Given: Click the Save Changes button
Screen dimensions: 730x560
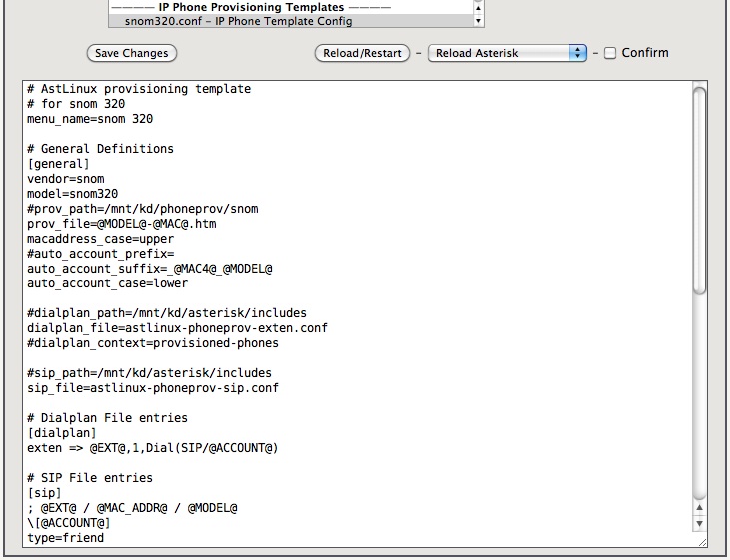Looking at the screenshot, I should pos(131,53).
